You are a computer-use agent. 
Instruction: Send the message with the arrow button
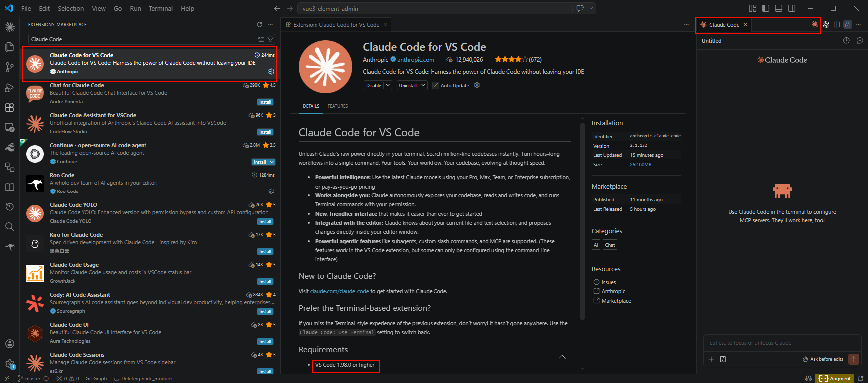(854, 359)
